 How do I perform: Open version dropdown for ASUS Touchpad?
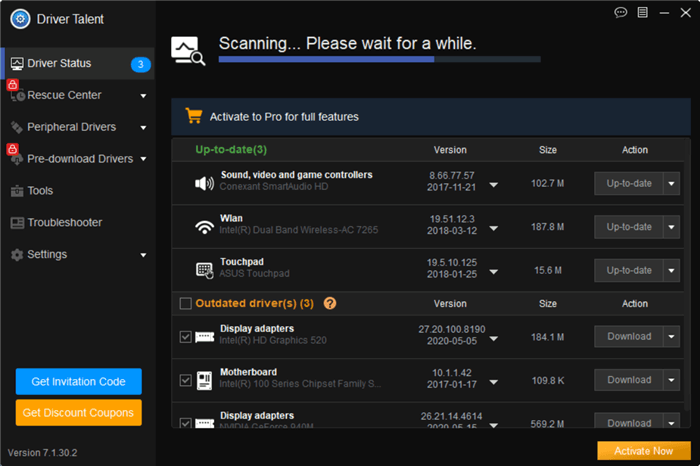click(493, 271)
